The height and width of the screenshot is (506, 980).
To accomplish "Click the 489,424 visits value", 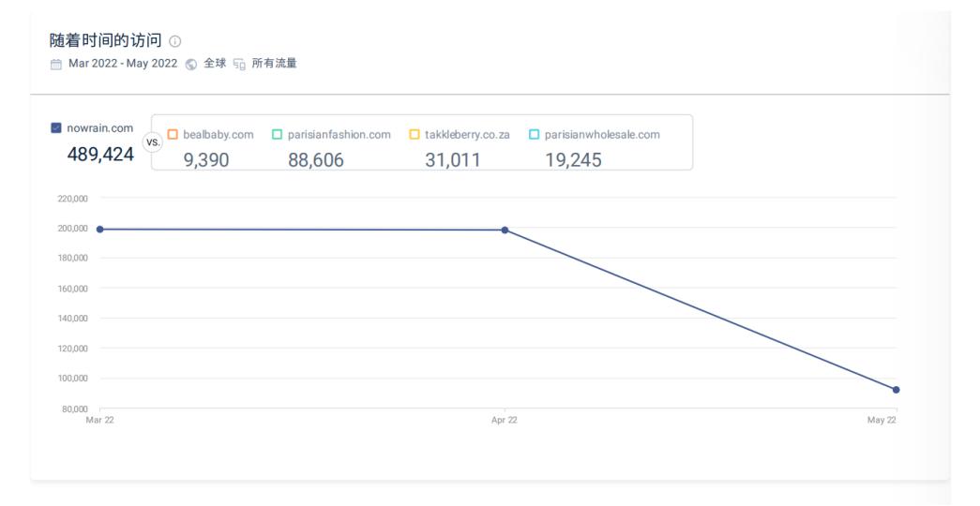I will point(100,155).
